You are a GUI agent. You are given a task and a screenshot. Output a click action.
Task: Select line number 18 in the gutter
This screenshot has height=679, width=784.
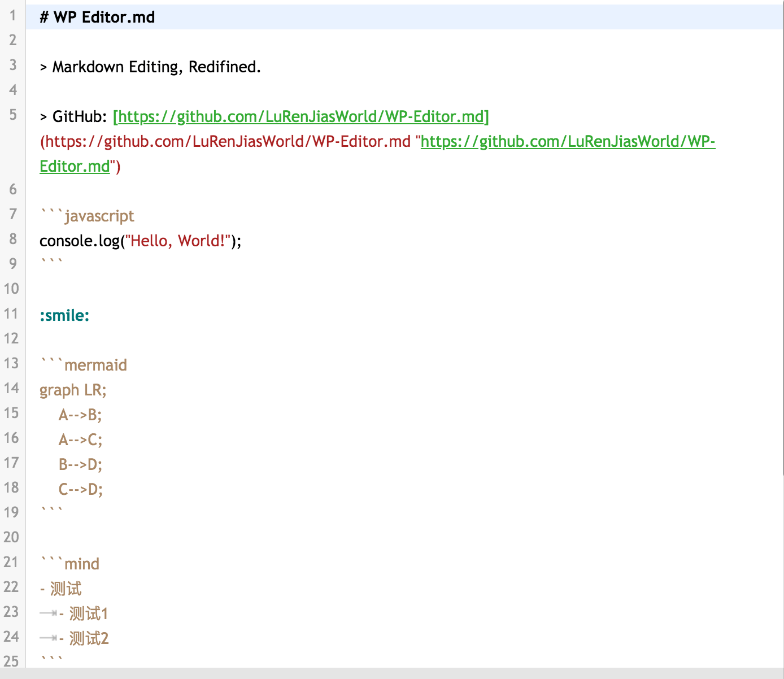11,488
